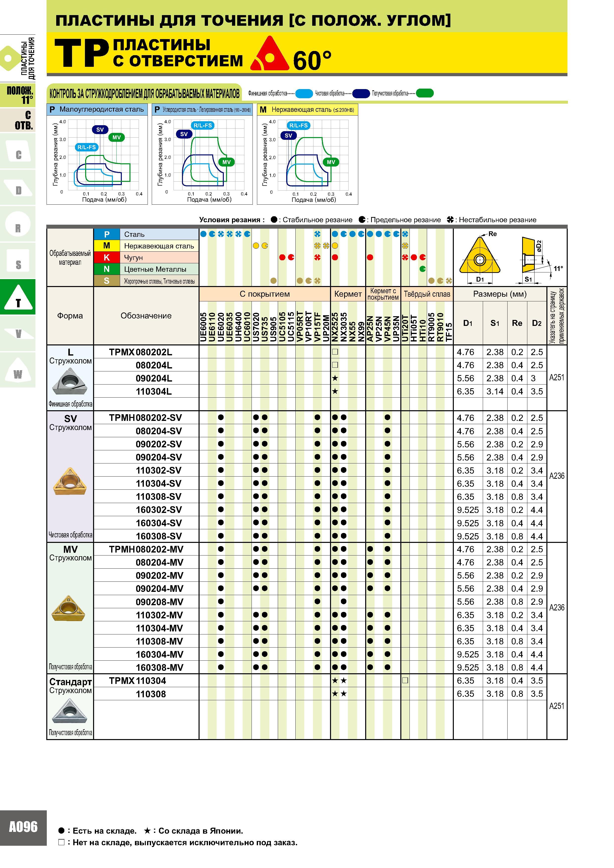Click designation TPMX110304
Image resolution: width=614 pixels, height=868 pixels.
(137, 681)
